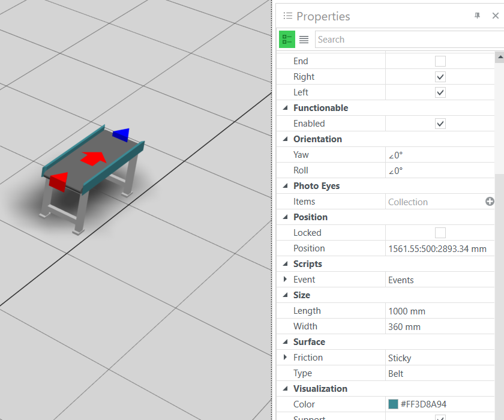
Task: Close the Properties panel
Action: (x=496, y=16)
